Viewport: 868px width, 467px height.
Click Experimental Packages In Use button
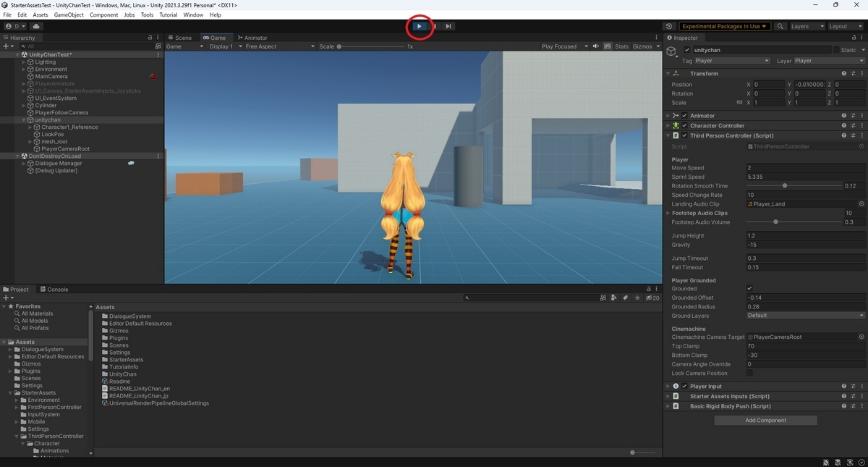pyautogui.click(x=723, y=26)
